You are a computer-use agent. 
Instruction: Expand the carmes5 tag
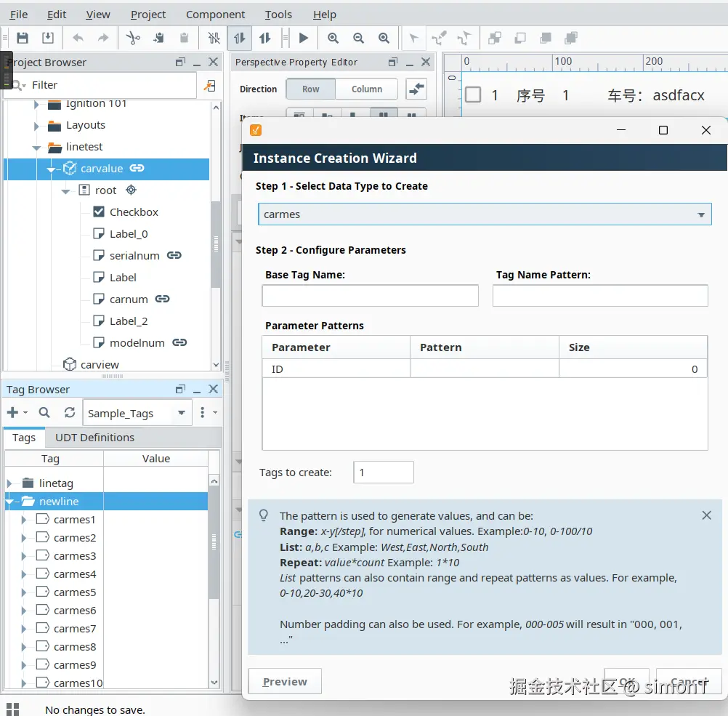24,592
